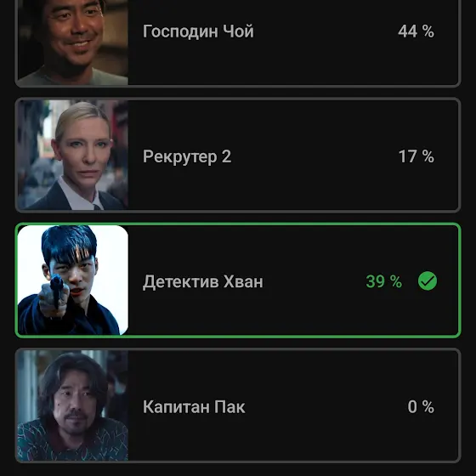
Task: Click empty middle area of Рекрутер 2 card
Action: tap(313, 156)
